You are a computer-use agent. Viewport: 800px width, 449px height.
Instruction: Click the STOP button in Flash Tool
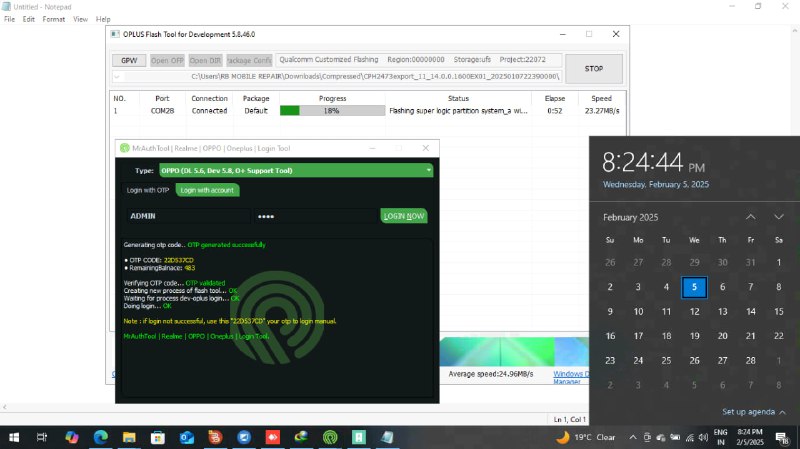point(594,68)
